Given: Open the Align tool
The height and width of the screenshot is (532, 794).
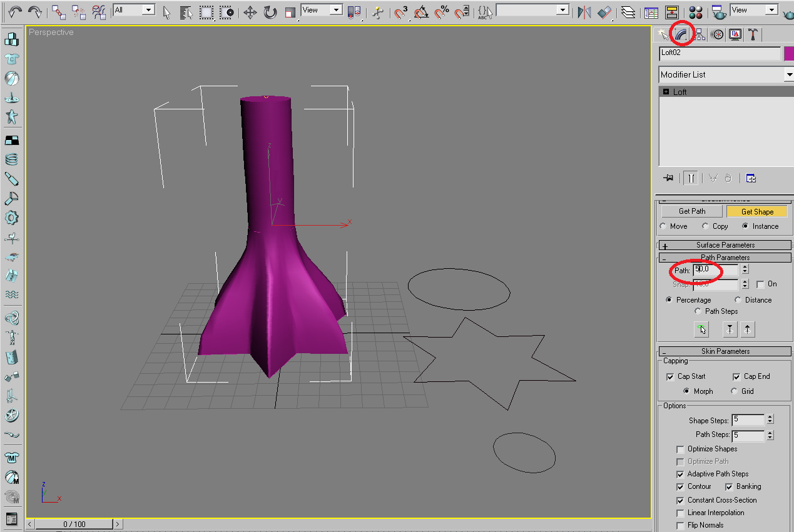Looking at the screenshot, I should point(604,12).
